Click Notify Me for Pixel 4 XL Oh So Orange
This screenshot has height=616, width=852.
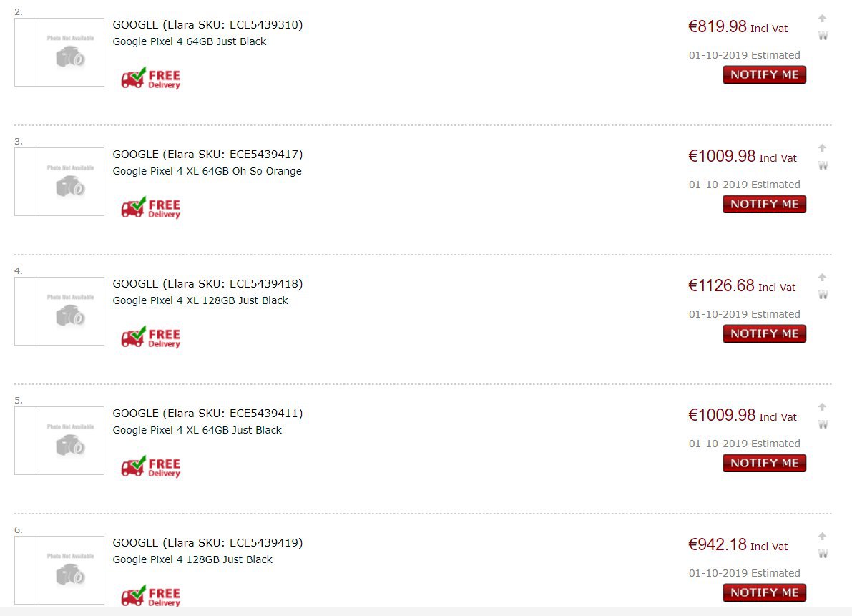(764, 204)
